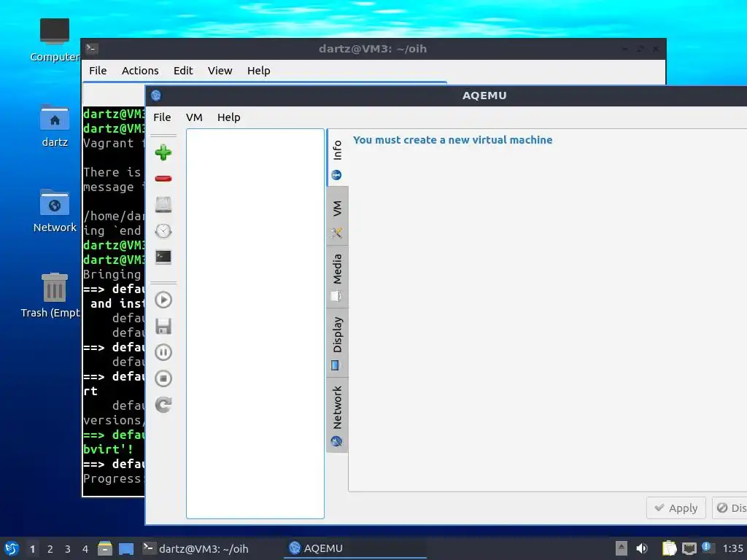
Task: Click the Reset VM circular arrow icon
Action: tap(163, 405)
